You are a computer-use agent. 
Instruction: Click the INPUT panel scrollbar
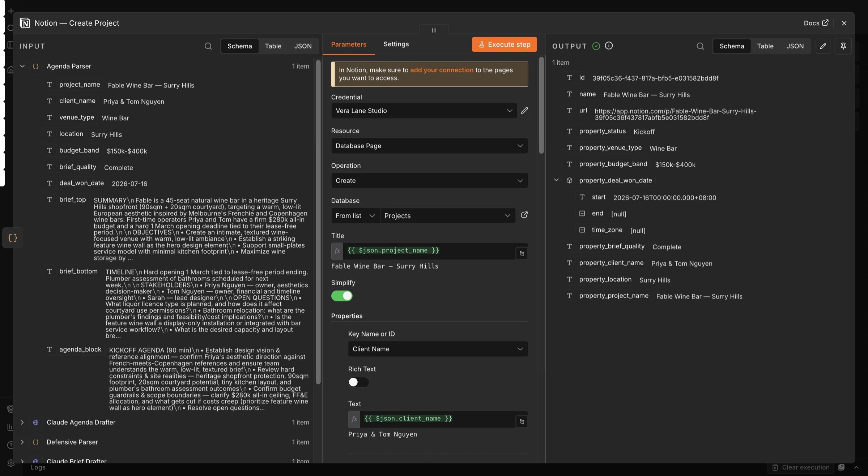point(318,222)
